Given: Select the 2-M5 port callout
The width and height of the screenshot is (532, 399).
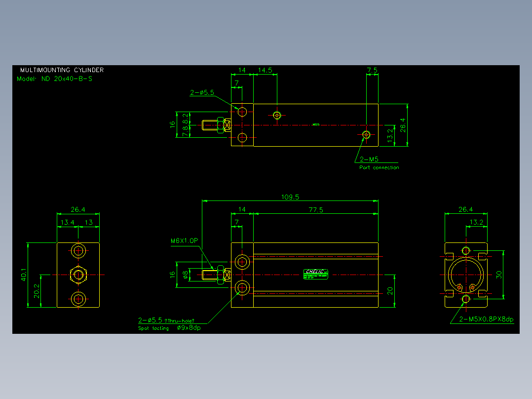Looking at the screenshot, I should point(369,160).
